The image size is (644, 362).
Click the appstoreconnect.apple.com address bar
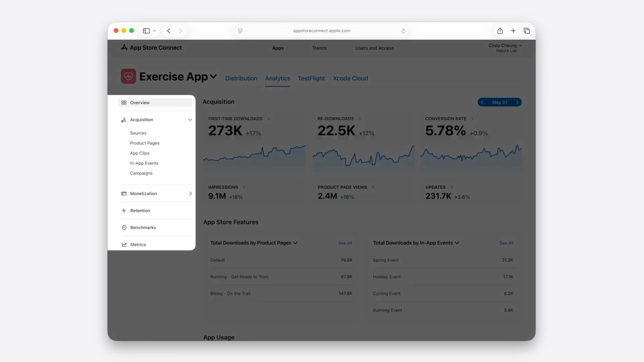[321, 31]
